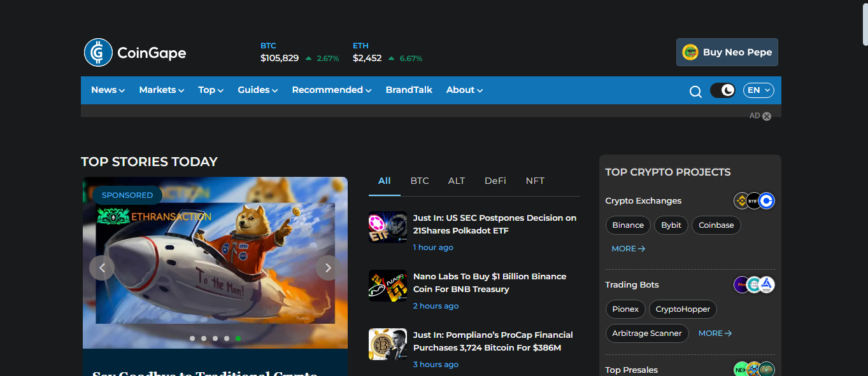Screen dimensions: 868x376
Task: Click the CoinGape logo
Action: coord(135,53)
